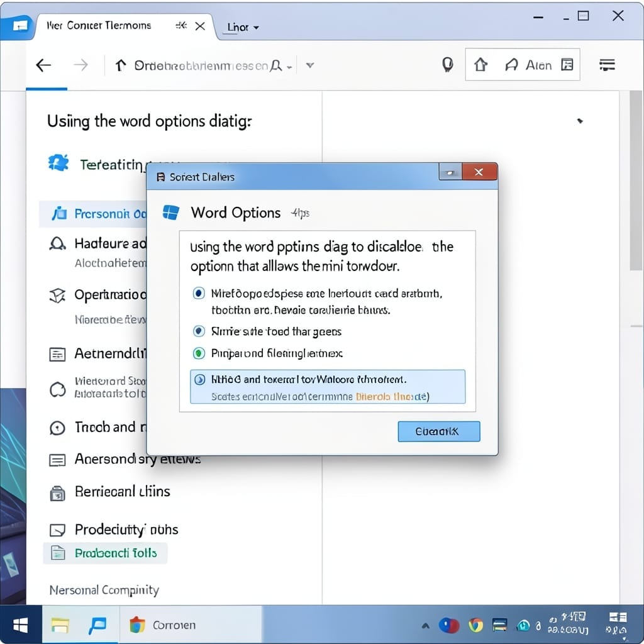Click the Sofiert Dialiers title bar icon

coord(161,177)
